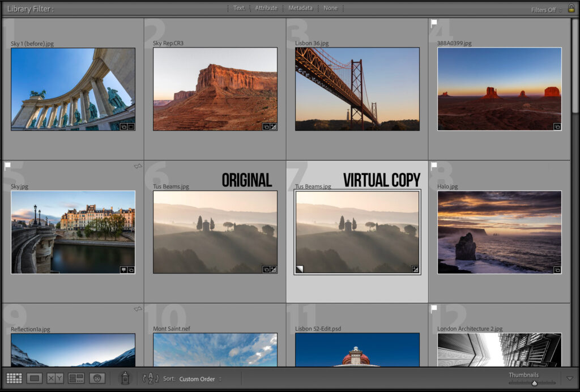The image size is (580, 392).
Task: Click the develop adjustments badge on the virtual copy
Action: pyautogui.click(x=415, y=269)
